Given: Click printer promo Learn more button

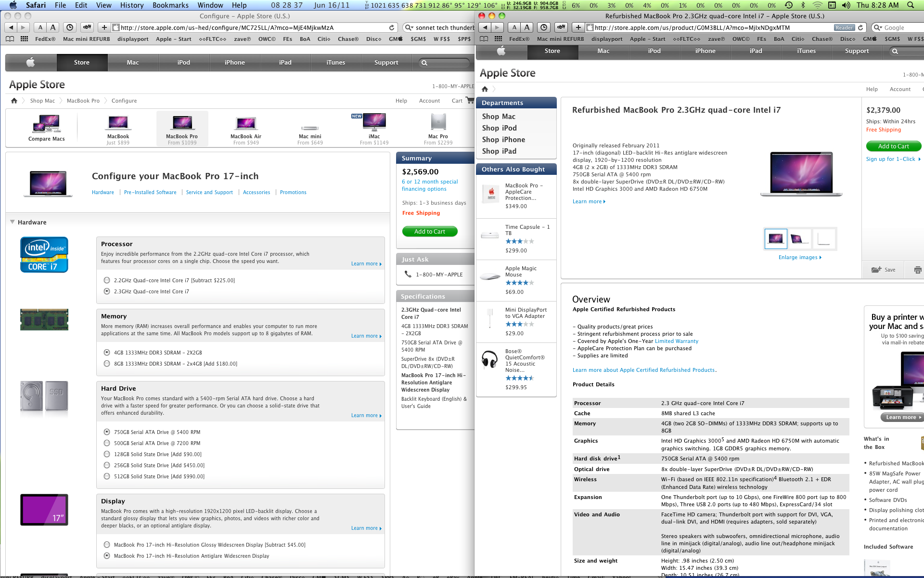Looking at the screenshot, I should point(901,417).
